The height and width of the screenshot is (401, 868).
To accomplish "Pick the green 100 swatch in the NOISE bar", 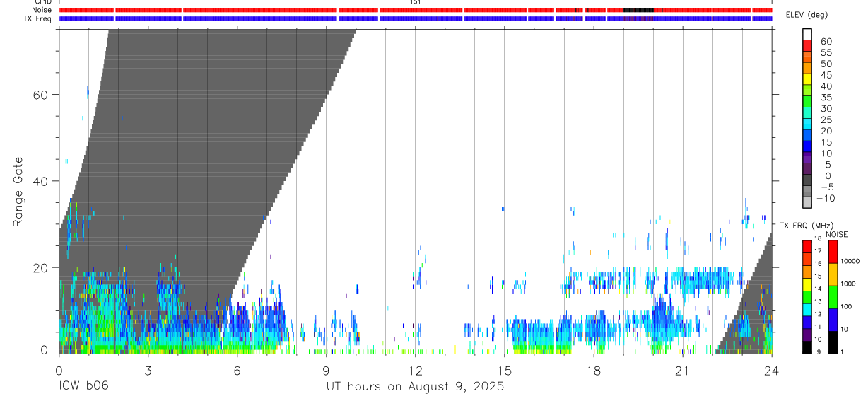I will [x=833, y=296].
